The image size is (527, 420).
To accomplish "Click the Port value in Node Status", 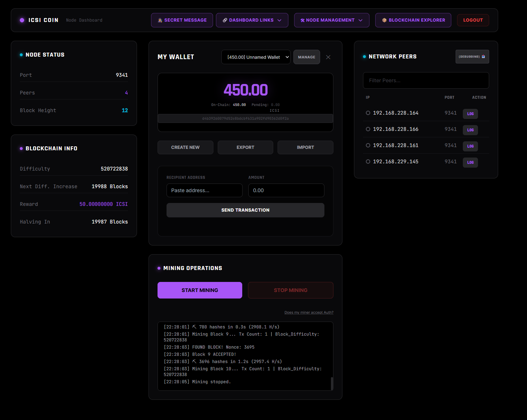I will (x=122, y=75).
